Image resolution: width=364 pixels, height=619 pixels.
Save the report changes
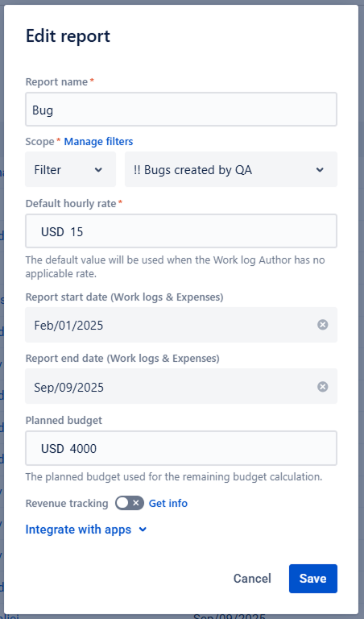[x=312, y=579]
